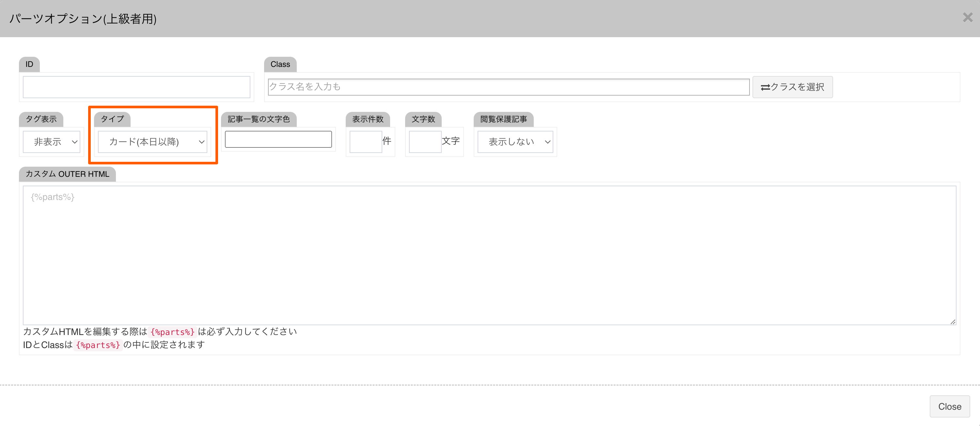The image size is (980, 426).
Task: Click the 文字数 input field
Action: click(425, 142)
